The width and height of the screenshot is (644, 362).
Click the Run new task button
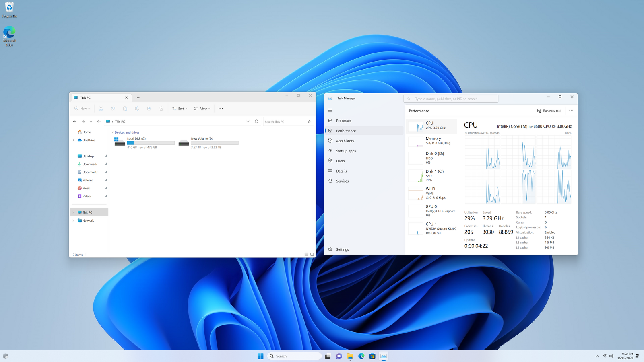point(549,111)
